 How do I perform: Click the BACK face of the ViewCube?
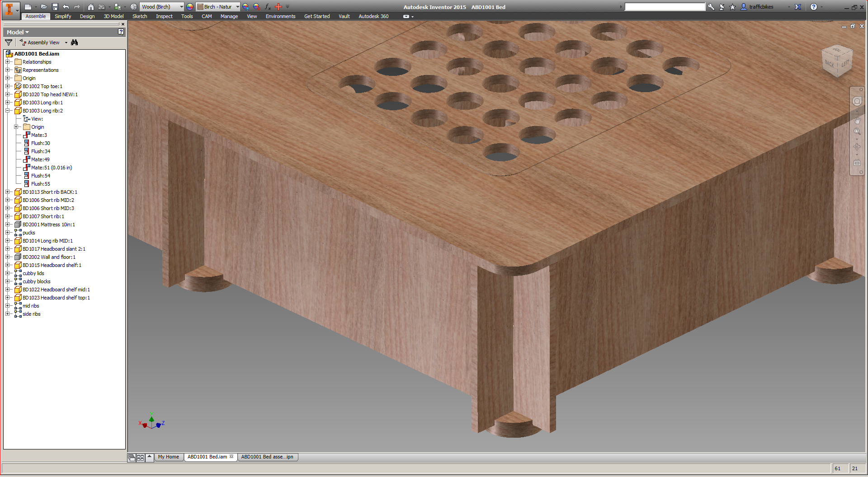pyautogui.click(x=830, y=64)
